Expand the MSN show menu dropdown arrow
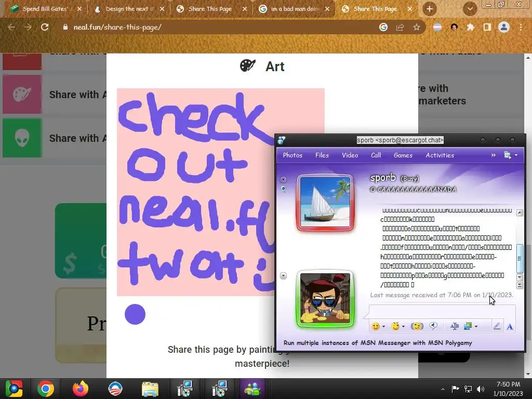The image size is (532, 399). 516,155
